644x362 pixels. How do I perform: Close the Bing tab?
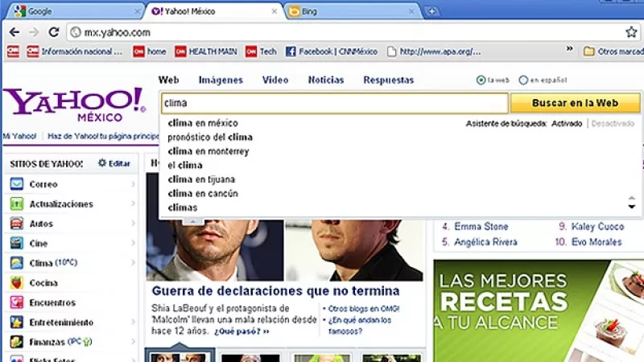point(411,11)
